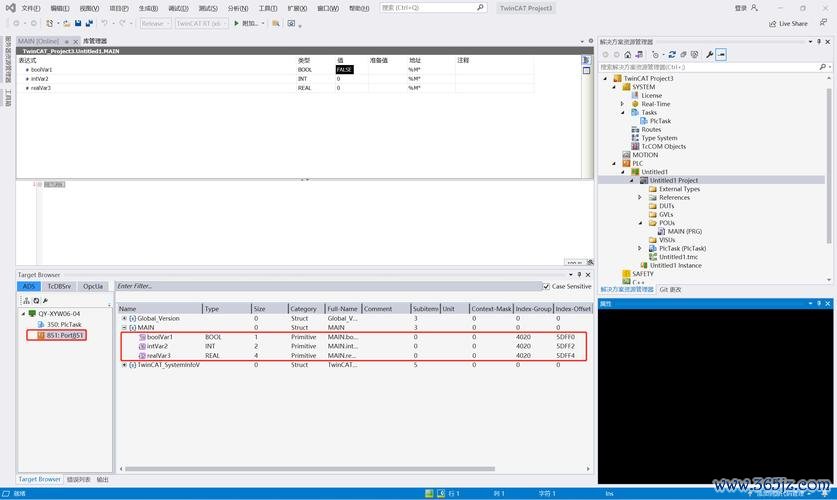Select MAIN (PRG) in Solution Explorer
The height and width of the screenshot is (500, 837).
pyautogui.click(x=680, y=232)
